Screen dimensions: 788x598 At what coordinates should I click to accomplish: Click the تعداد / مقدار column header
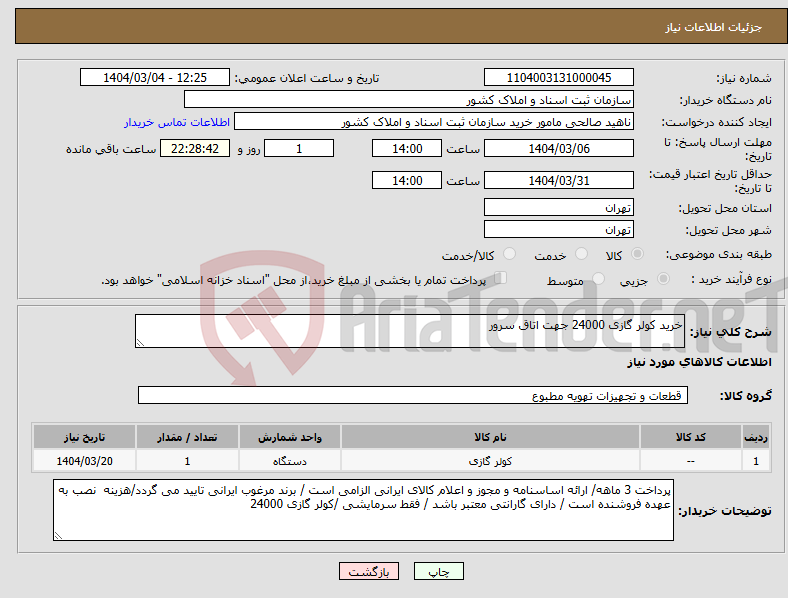click(187, 437)
